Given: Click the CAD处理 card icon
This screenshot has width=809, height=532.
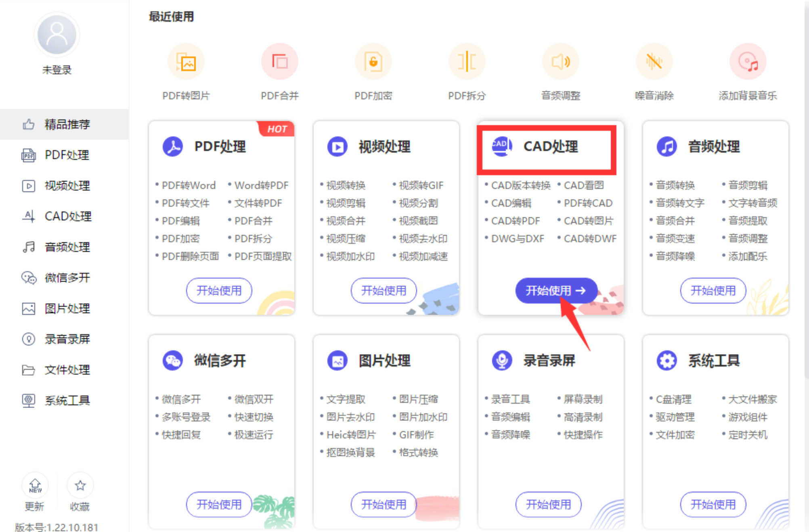Looking at the screenshot, I should pyautogui.click(x=502, y=147).
